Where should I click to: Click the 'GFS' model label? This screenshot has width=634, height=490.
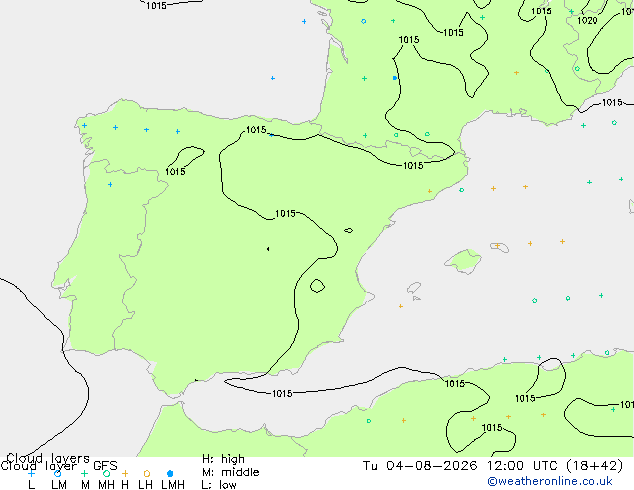pyautogui.click(x=105, y=466)
